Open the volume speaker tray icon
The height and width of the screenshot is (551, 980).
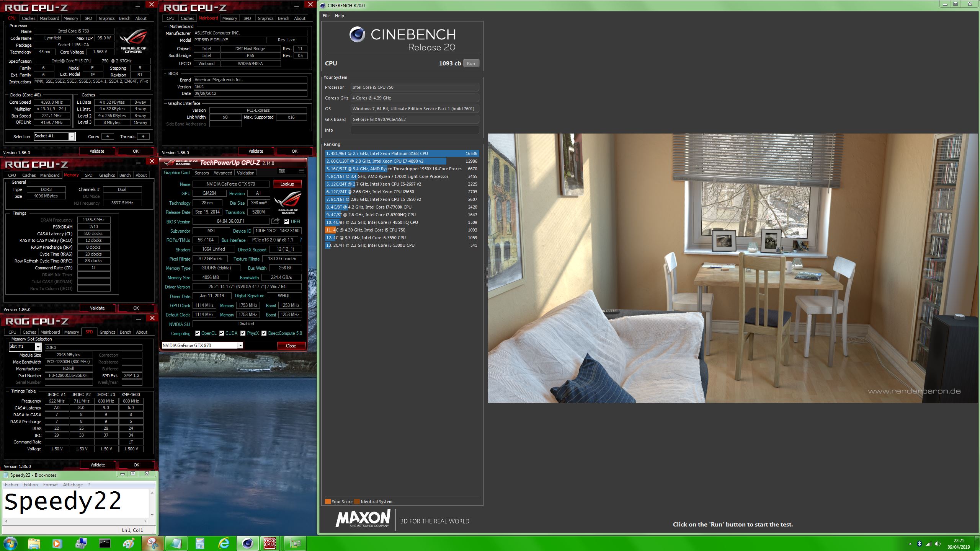point(938,543)
